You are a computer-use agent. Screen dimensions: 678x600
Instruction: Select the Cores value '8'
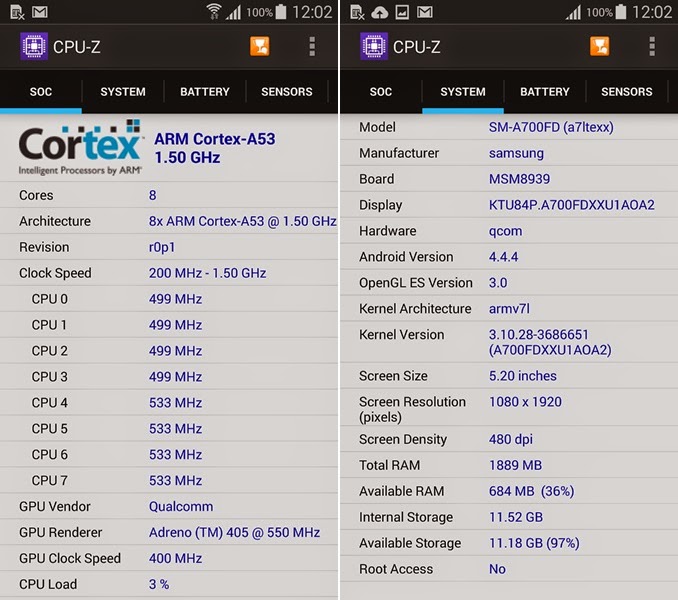tap(153, 195)
